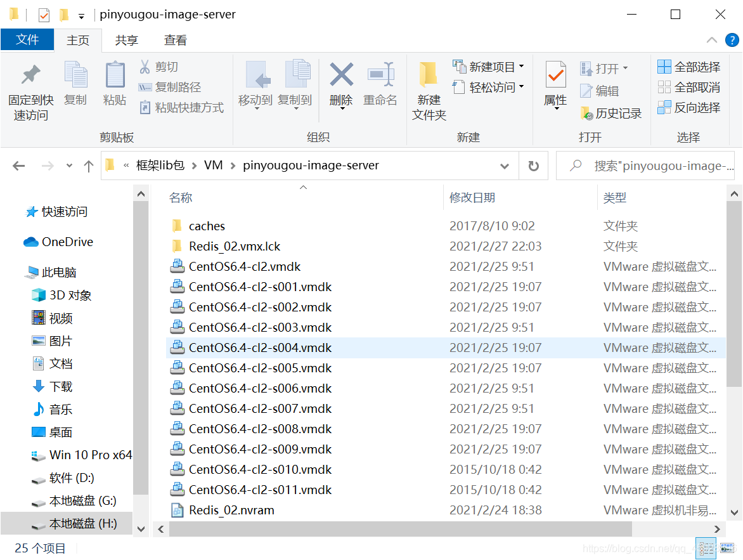Click the horizontal scrollbar right arrow
Screen dimensions: 743x560
[x=717, y=529]
